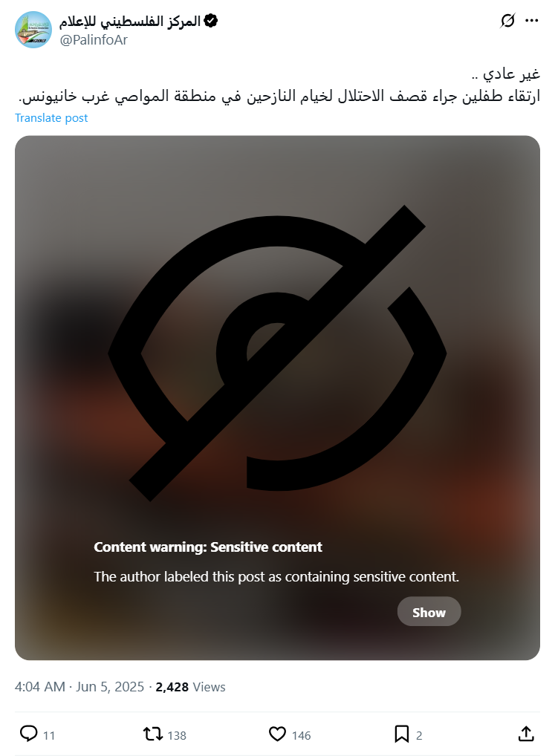
Task: Click the reply speech bubble icon
Action: pyautogui.click(x=28, y=734)
